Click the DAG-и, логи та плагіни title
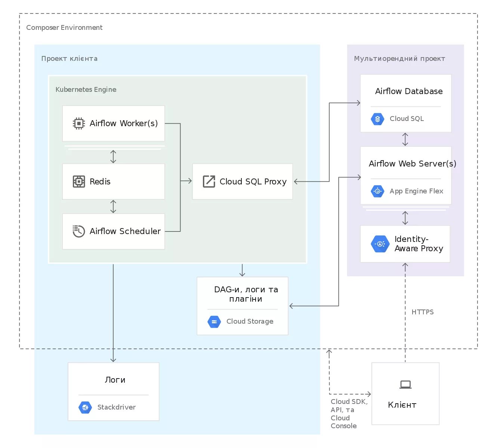The height and width of the screenshot is (448, 497). [x=246, y=294]
